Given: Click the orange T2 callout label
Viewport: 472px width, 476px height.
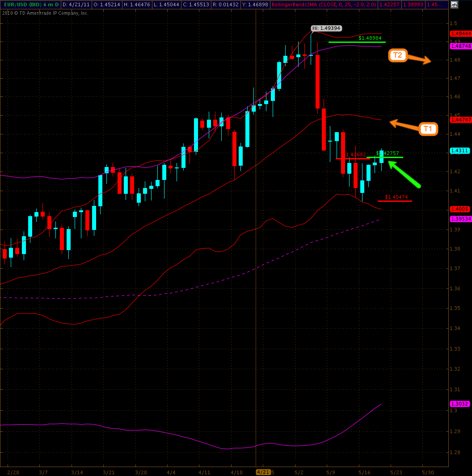Looking at the screenshot, I should point(398,55).
